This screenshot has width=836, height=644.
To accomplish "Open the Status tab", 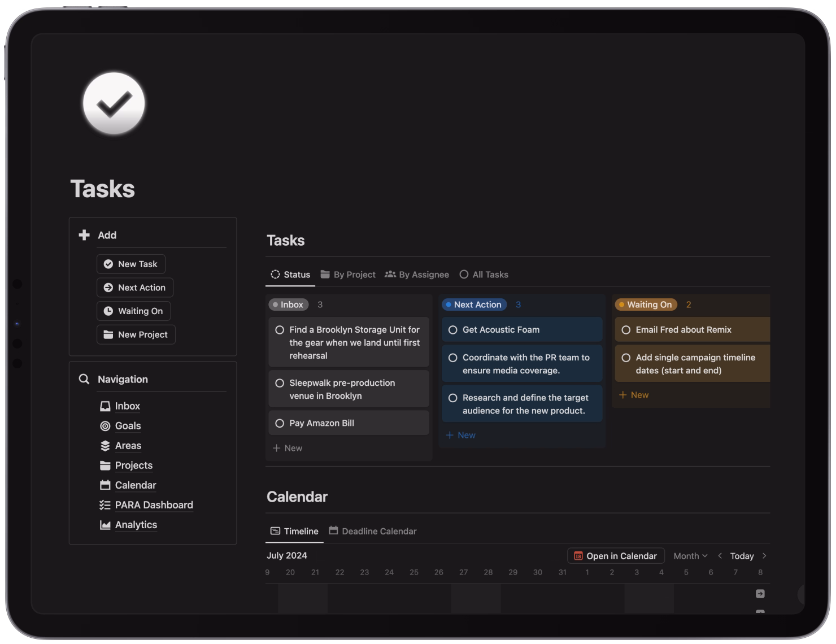I will tap(290, 275).
